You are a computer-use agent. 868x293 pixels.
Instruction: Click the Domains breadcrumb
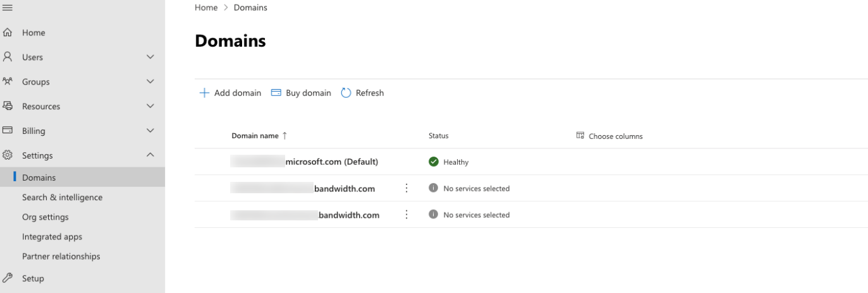(x=250, y=8)
